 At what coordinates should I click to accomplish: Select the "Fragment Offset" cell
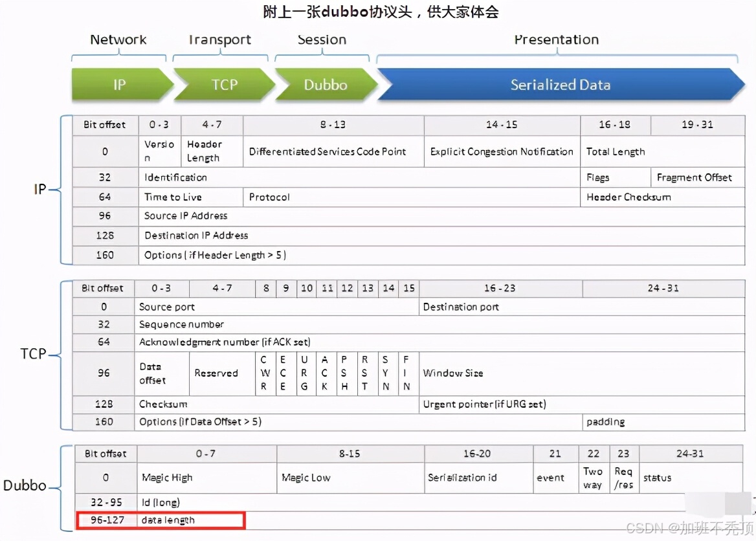point(698,177)
